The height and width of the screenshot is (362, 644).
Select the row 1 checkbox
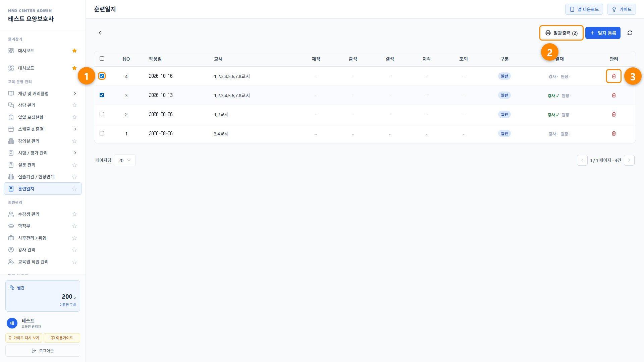coord(102,133)
